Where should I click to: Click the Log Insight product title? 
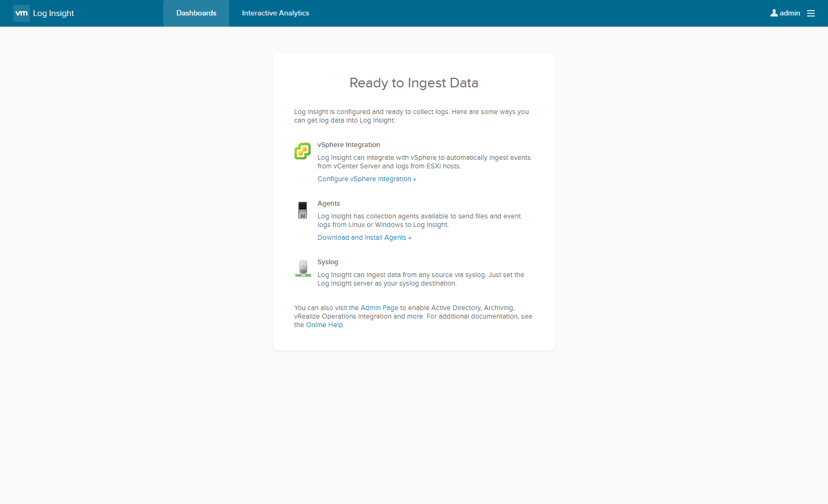click(x=53, y=13)
